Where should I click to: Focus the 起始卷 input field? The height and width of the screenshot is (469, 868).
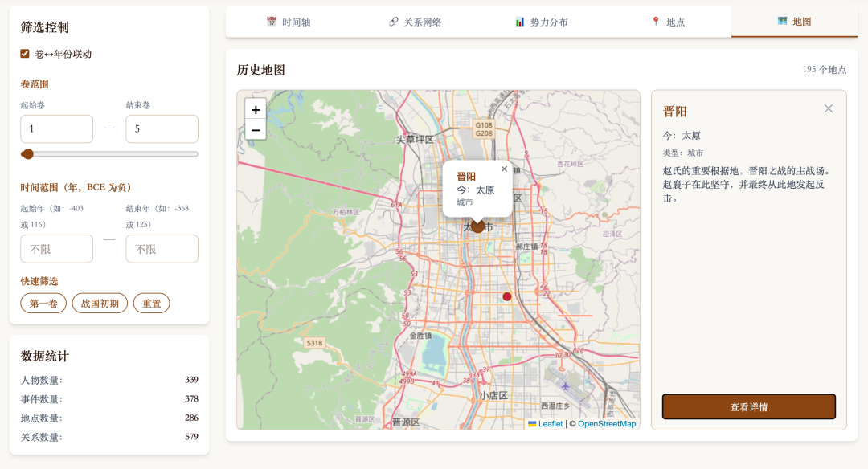[56, 128]
